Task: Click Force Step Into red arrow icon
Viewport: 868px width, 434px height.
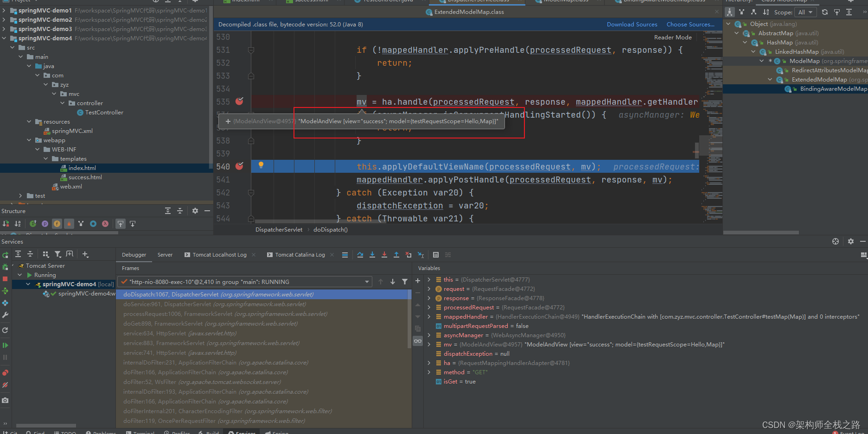Action: (x=384, y=255)
